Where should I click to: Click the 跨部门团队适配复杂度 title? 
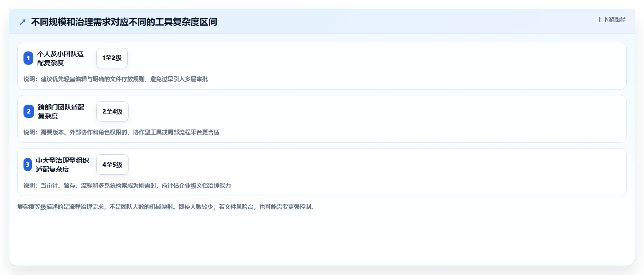pyautogui.click(x=61, y=111)
